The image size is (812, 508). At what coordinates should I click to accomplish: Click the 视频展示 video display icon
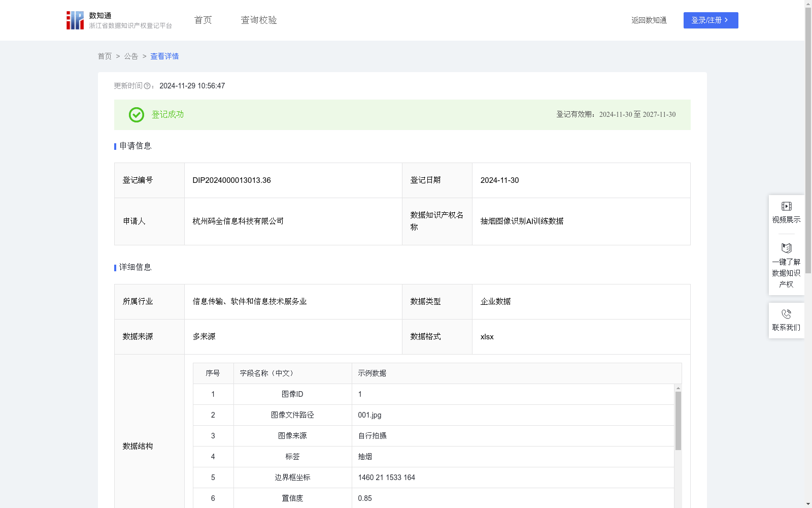(786, 206)
